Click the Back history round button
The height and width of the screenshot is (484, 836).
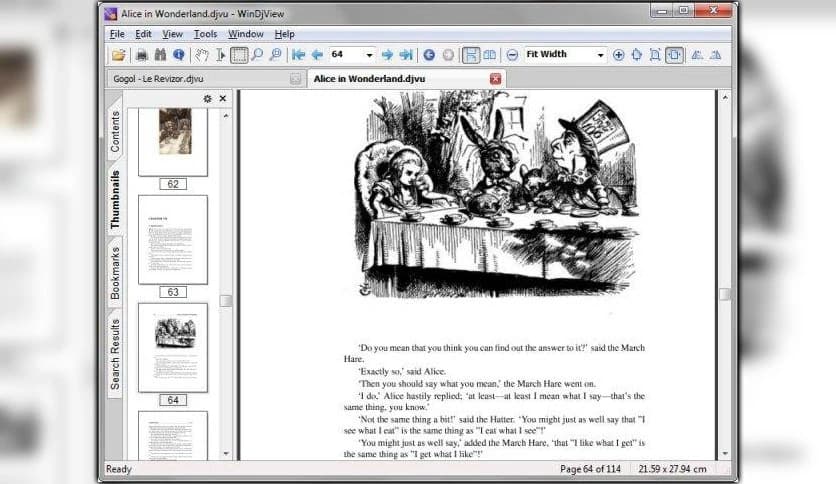coord(429,55)
